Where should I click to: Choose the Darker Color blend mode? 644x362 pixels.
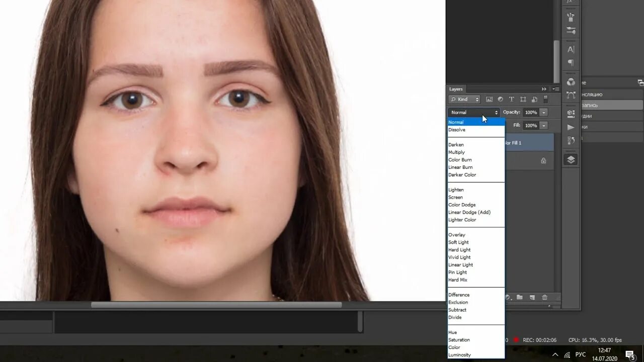point(476,175)
